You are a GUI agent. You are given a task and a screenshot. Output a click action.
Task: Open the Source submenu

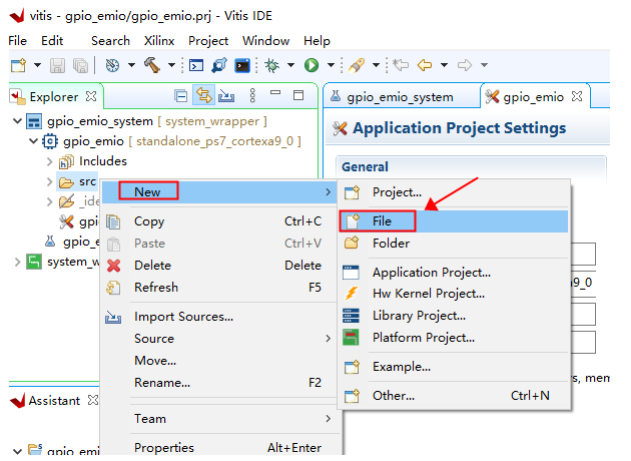[219, 339]
